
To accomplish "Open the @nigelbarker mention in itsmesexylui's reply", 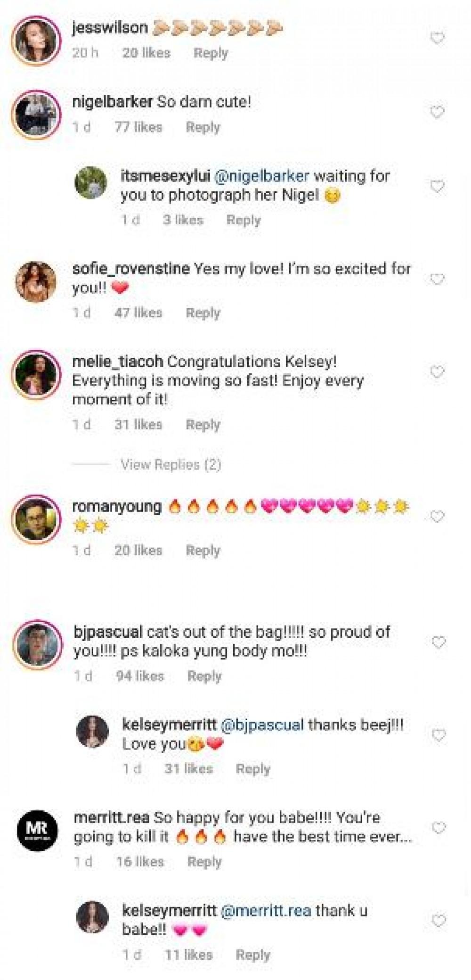I will tap(262, 176).
